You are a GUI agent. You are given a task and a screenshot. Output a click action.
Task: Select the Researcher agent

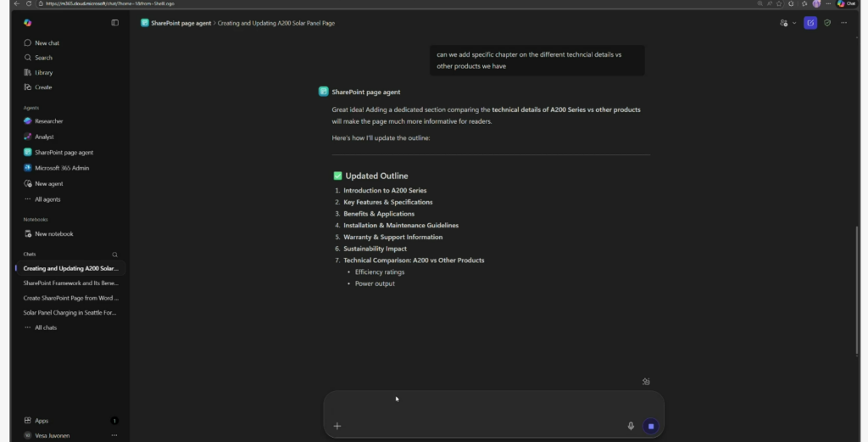click(48, 121)
